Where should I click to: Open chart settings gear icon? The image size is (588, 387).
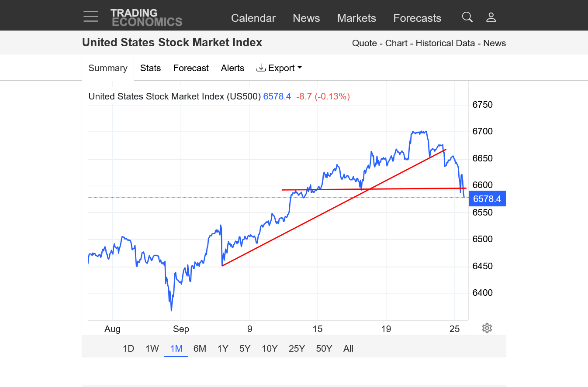487,328
